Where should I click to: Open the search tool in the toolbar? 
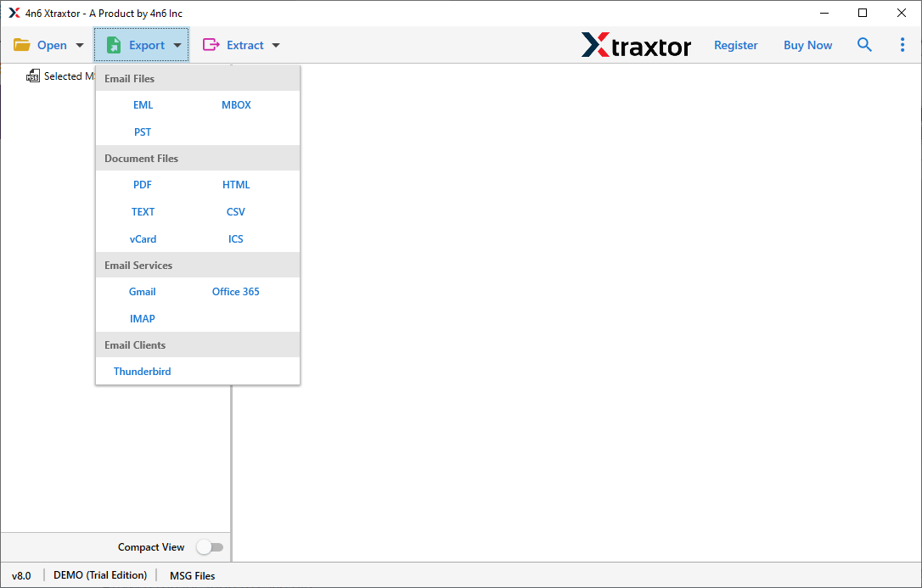click(x=864, y=44)
